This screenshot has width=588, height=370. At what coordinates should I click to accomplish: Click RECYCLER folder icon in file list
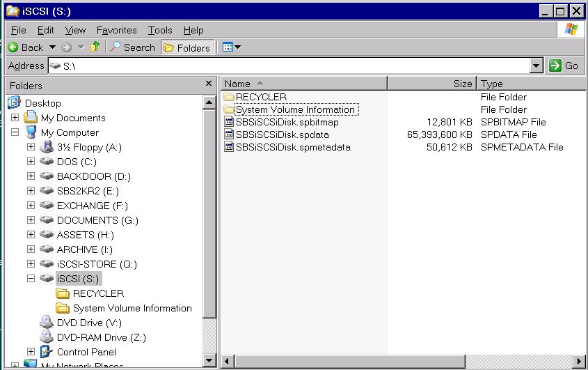click(229, 97)
